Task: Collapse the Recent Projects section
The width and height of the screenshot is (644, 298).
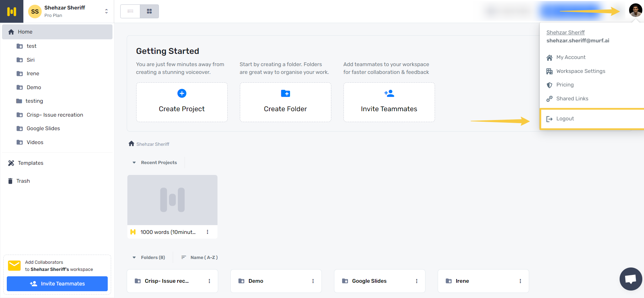Action: (134, 163)
